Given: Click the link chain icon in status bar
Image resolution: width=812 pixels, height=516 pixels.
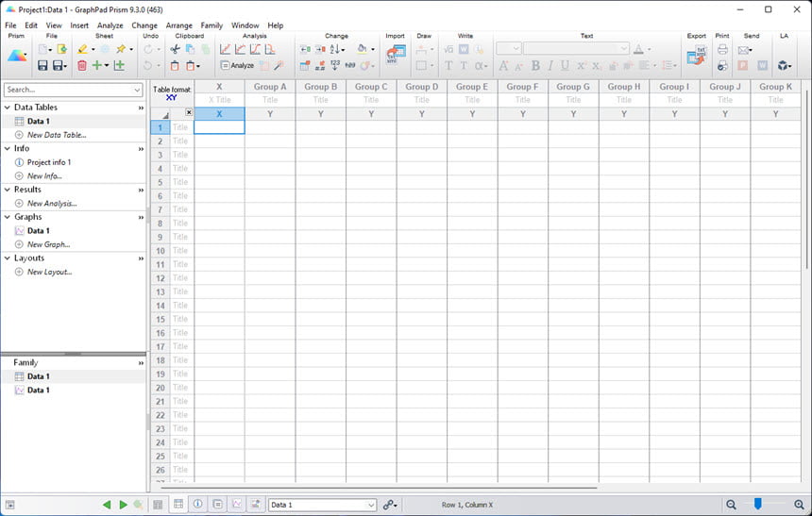Looking at the screenshot, I should tap(388, 504).
